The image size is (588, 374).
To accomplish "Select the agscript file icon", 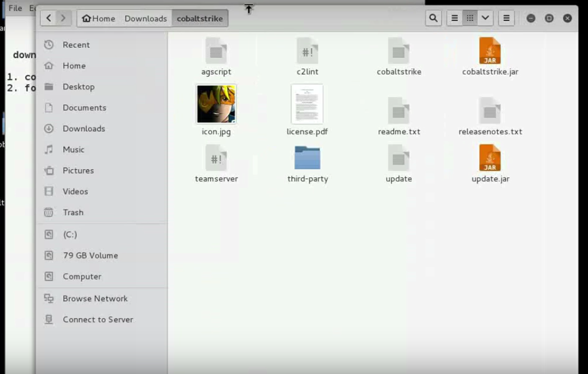I will tap(216, 51).
